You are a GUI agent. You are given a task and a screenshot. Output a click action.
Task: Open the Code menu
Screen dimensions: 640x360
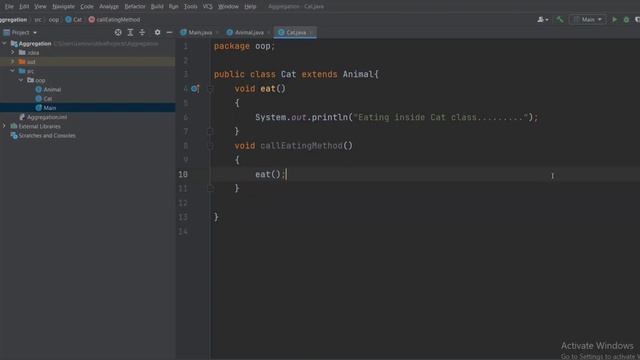click(x=87, y=7)
